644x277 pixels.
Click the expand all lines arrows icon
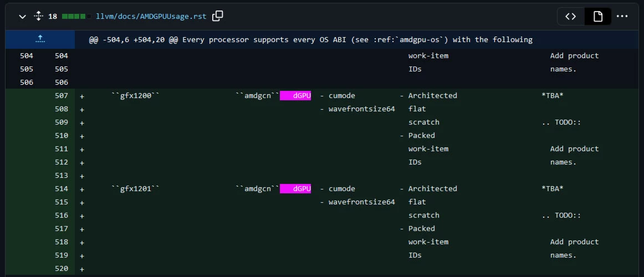point(38,17)
